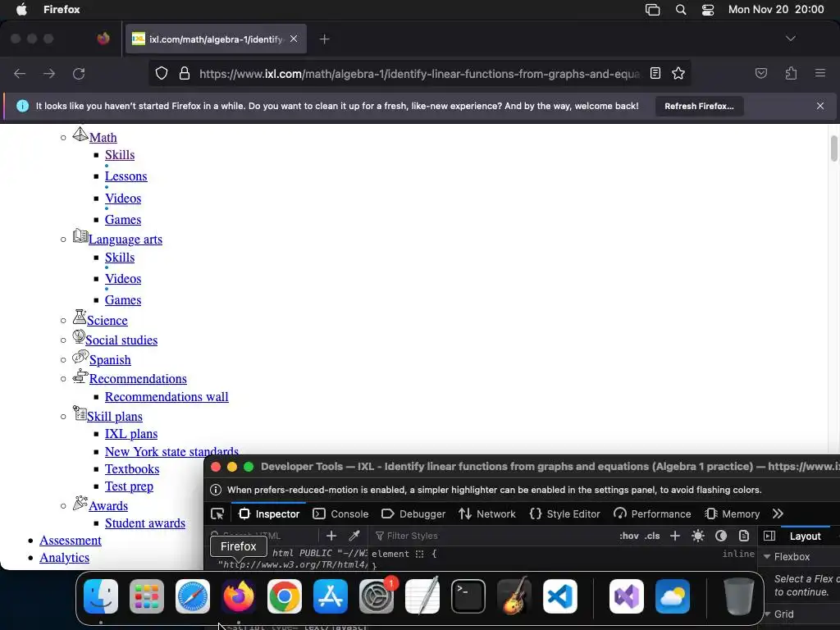Screen dimensions: 840x630
Task: Reload the current IXL page
Action: tap(79, 73)
